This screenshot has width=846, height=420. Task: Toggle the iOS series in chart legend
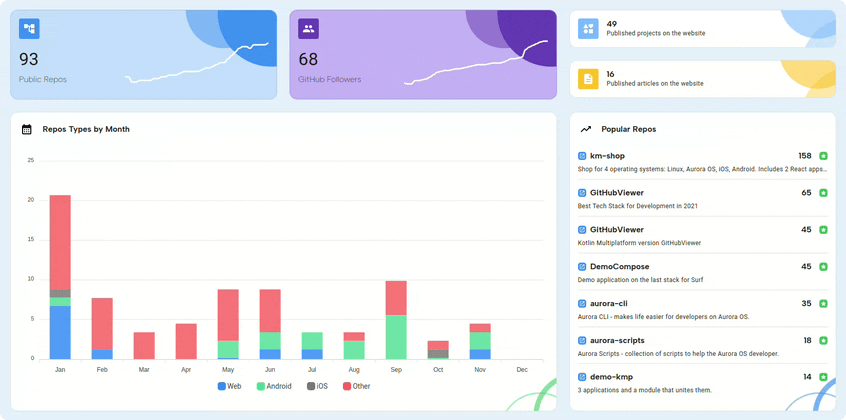(x=317, y=387)
